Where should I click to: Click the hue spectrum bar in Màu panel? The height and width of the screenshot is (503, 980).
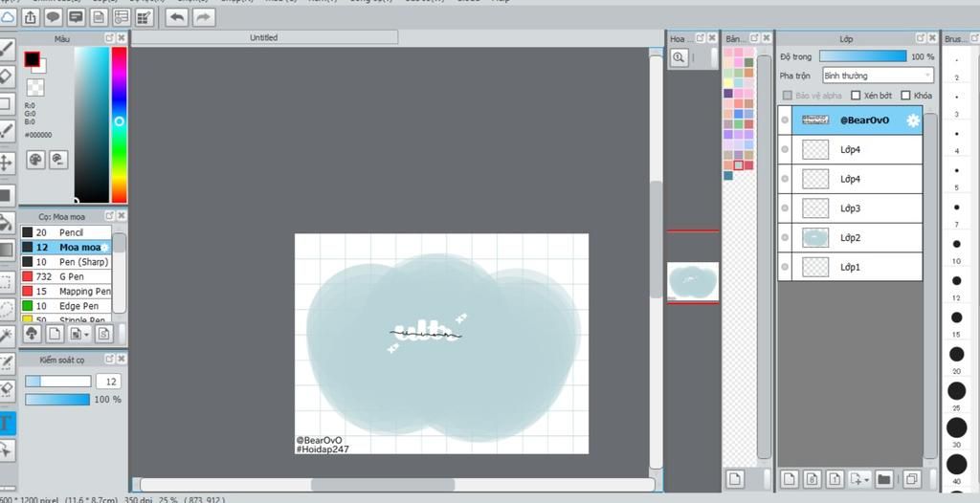120,124
